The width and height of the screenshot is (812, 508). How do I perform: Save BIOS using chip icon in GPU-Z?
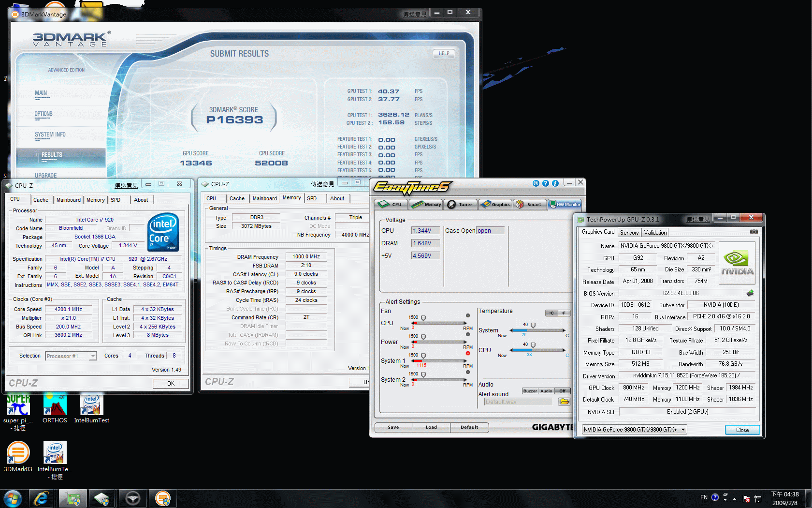750,293
